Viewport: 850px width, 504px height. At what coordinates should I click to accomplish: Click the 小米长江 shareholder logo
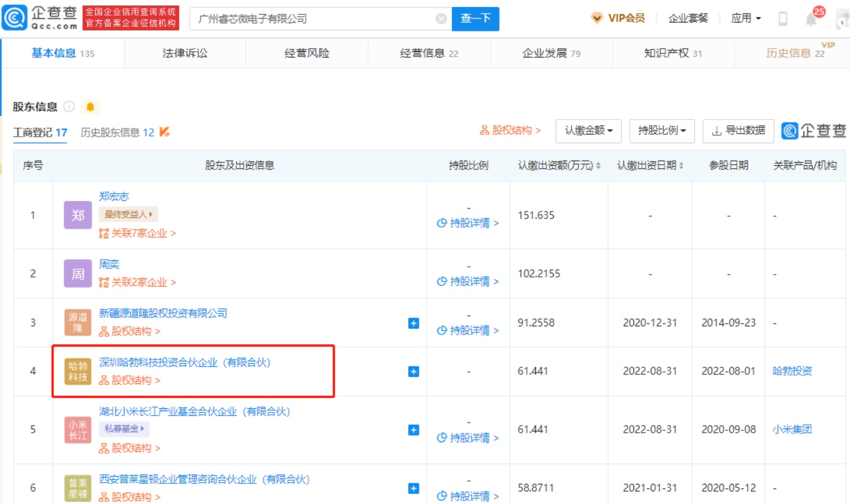point(78,430)
